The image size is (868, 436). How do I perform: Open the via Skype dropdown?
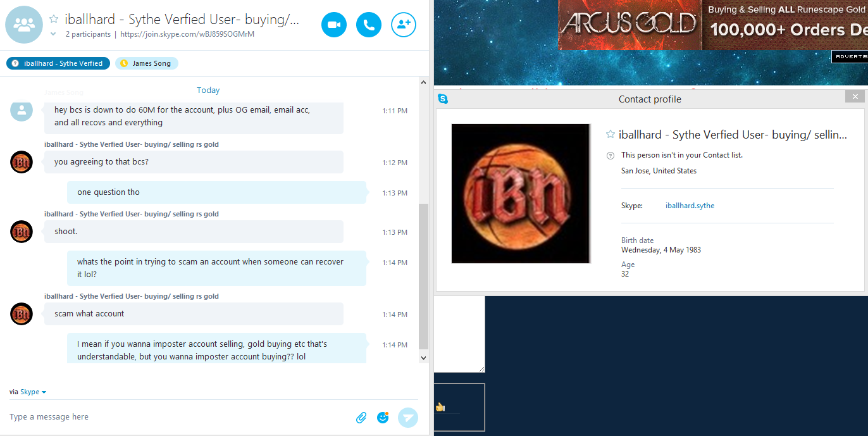pyautogui.click(x=28, y=392)
